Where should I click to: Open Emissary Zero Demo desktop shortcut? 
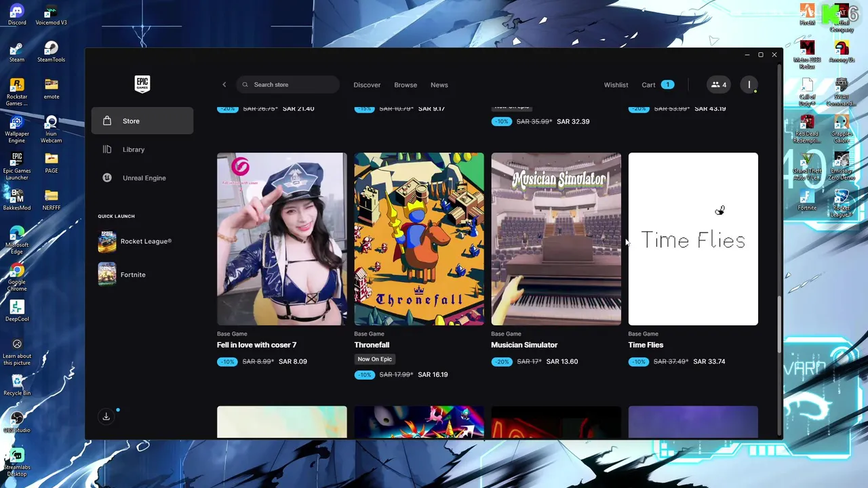click(x=842, y=166)
